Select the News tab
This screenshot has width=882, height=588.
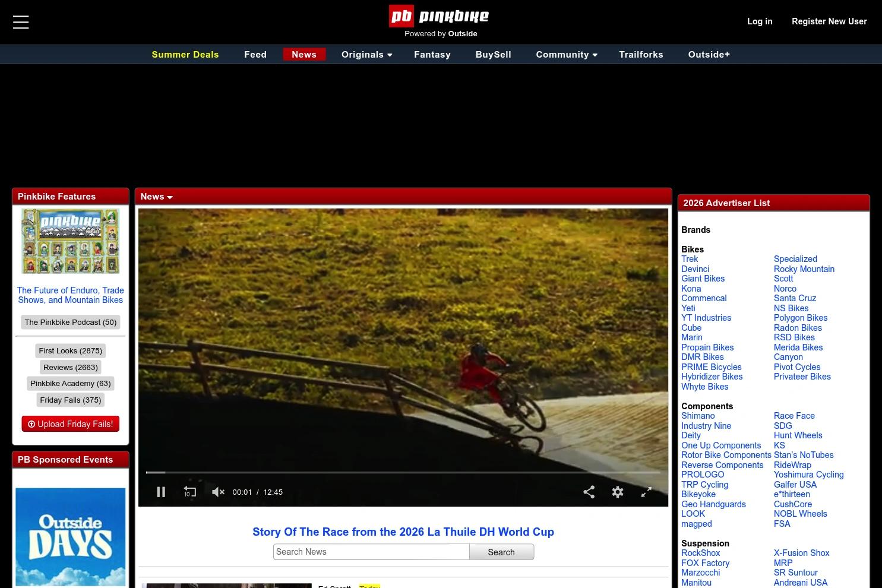coord(304,55)
